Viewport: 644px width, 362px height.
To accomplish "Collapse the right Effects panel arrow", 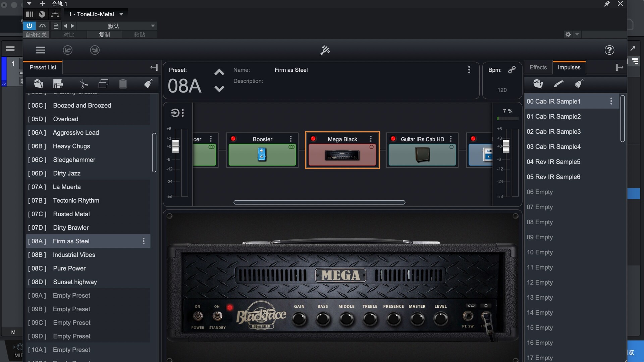I will pyautogui.click(x=620, y=67).
